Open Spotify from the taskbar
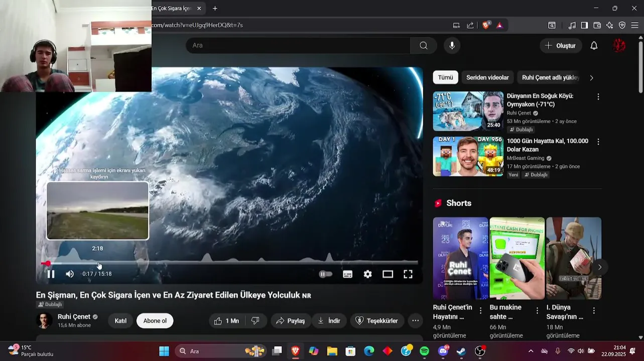The image size is (644, 361). click(424, 351)
